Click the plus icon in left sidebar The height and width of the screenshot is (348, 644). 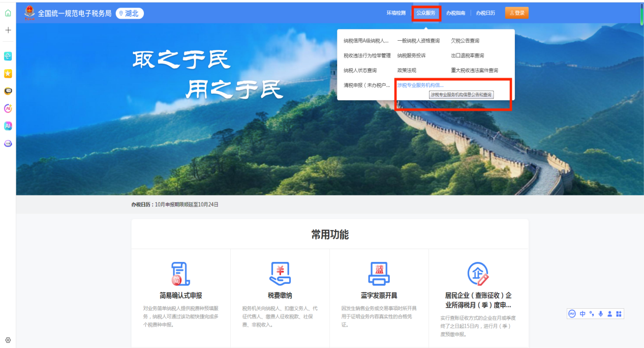(8, 30)
